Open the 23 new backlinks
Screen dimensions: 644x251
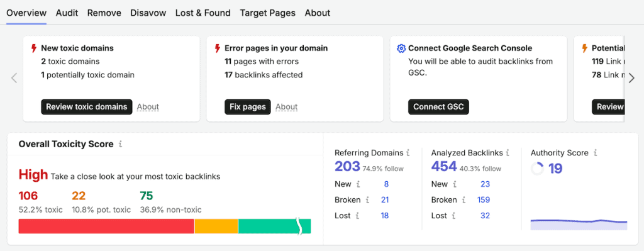485,184
